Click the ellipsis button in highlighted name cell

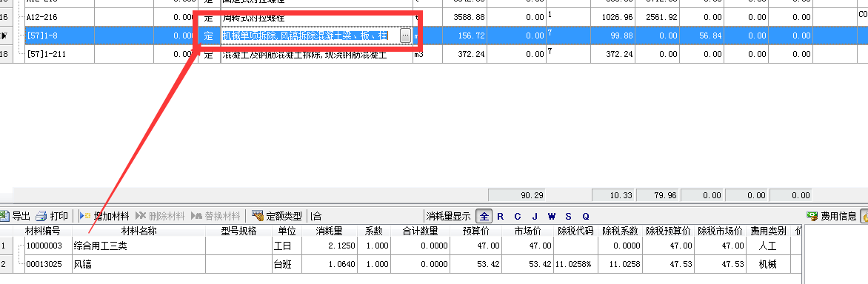pos(405,36)
